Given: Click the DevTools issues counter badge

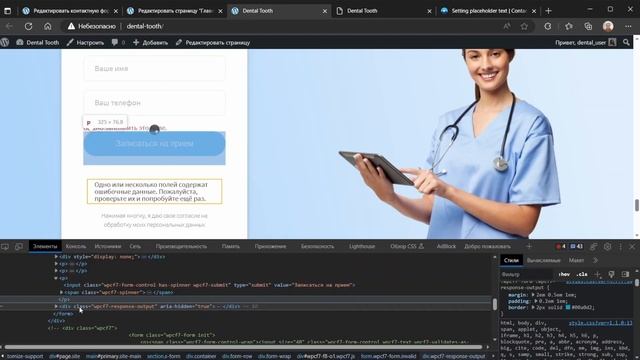Looking at the screenshot, I should (577, 246).
